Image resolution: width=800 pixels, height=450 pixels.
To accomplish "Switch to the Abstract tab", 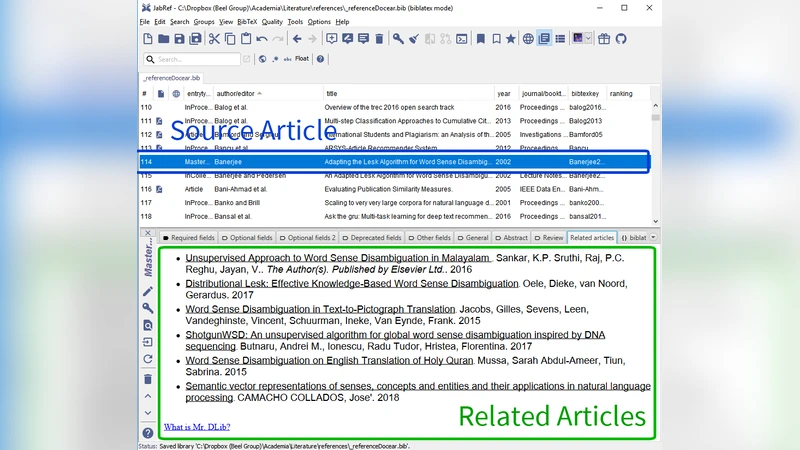I will [512, 238].
